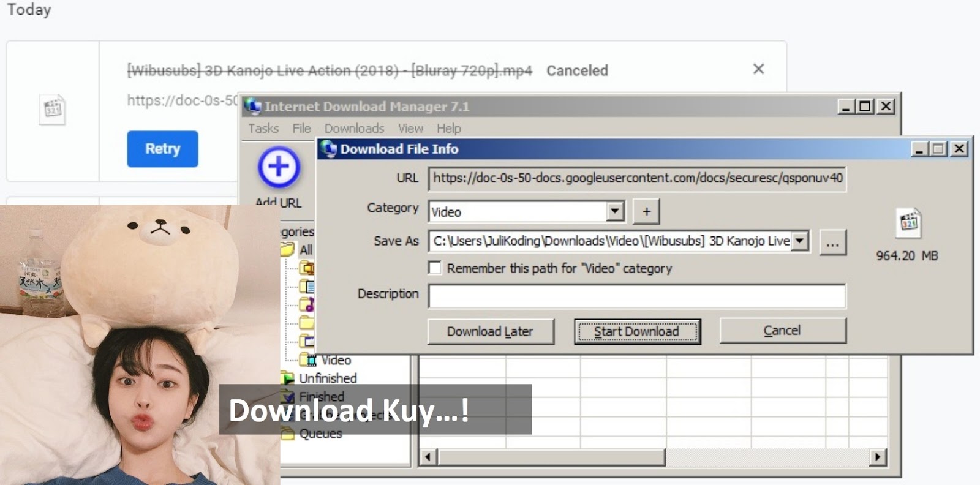Viewport: 980px width, 485px height.
Task: Click the Download File Info title bar icon
Action: click(329, 149)
